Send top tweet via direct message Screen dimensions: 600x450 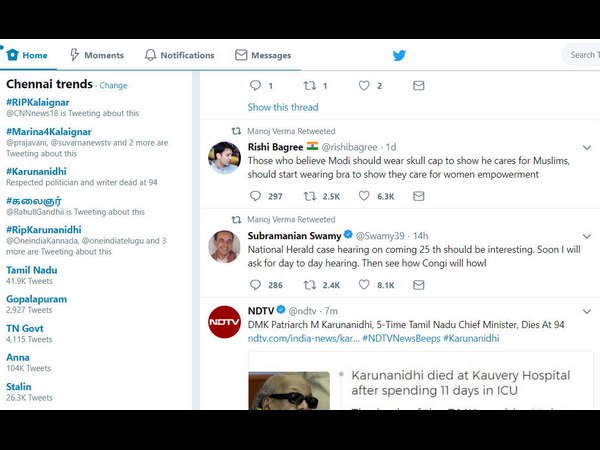[x=419, y=85]
